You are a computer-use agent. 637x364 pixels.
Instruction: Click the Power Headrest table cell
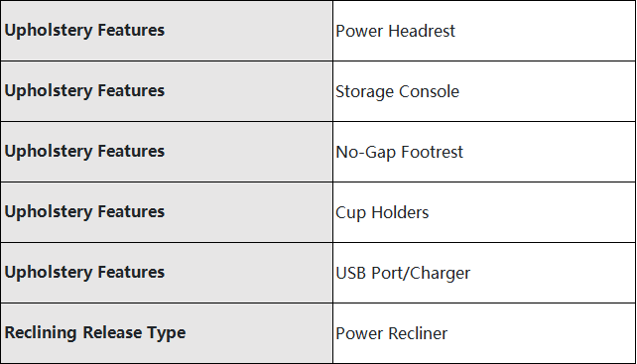484,31
